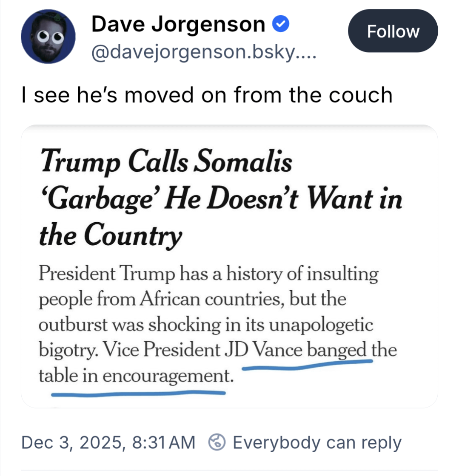Viewport: 459px width, 476px height.
Task: Click the "Everybody can reply" label
Action: coord(317,442)
